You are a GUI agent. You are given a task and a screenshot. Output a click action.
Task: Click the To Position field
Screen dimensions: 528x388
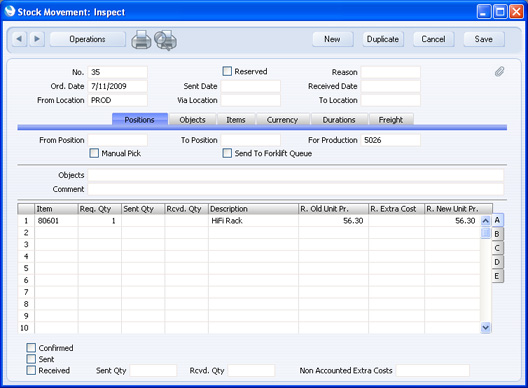click(x=251, y=140)
